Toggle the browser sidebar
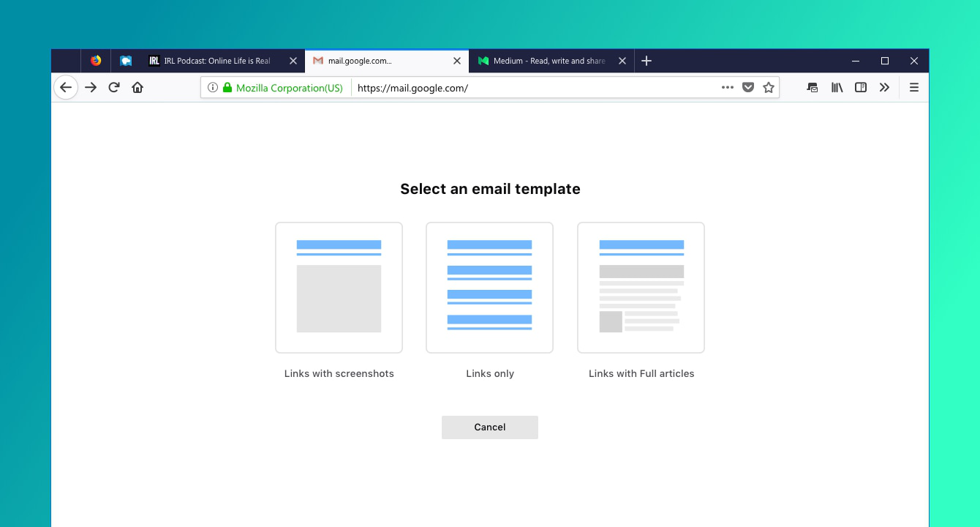The width and height of the screenshot is (980, 527). point(860,87)
